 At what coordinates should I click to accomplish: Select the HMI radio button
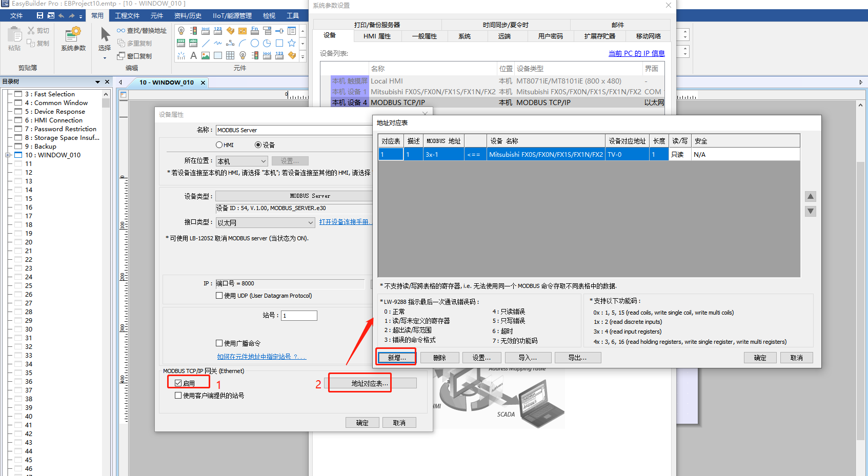[219, 145]
